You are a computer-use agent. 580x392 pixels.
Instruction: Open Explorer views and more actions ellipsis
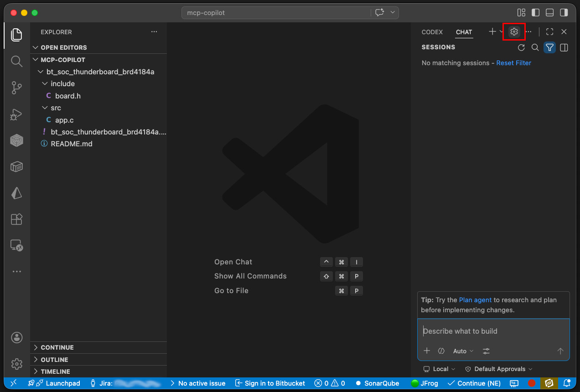(154, 32)
